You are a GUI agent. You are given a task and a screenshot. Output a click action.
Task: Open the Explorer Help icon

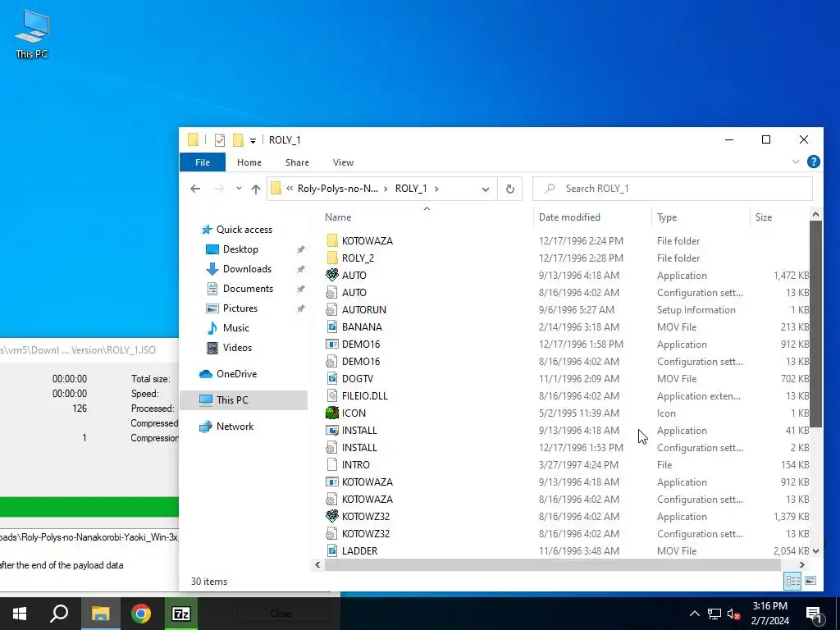813,162
